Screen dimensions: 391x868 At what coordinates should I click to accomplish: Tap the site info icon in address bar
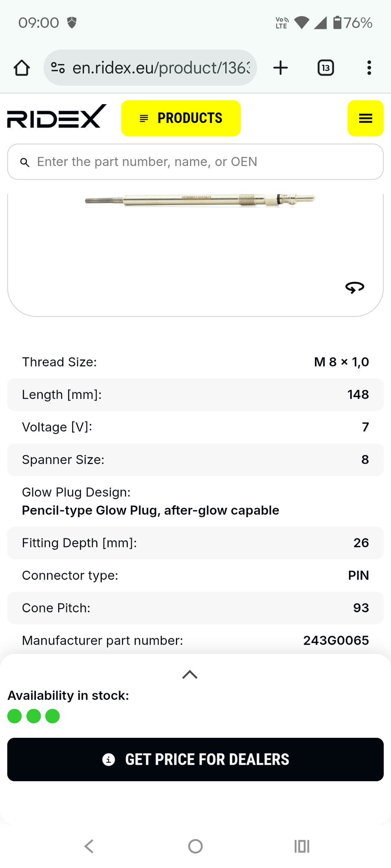tap(58, 68)
